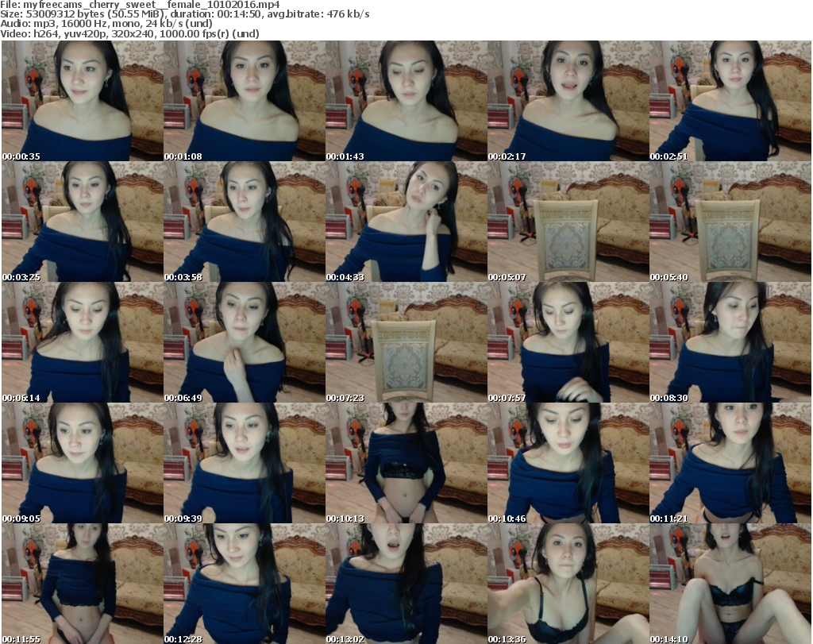This screenshot has width=813, height=644.
Task: Click the frame at 00:03:25
Action: click(x=83, y=222)
